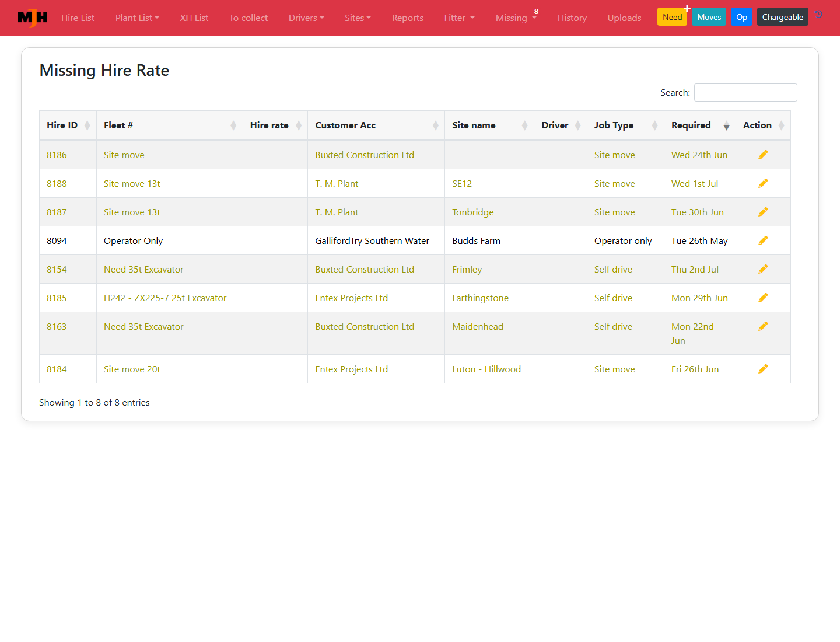Sort table by Action column

point(763,125)
